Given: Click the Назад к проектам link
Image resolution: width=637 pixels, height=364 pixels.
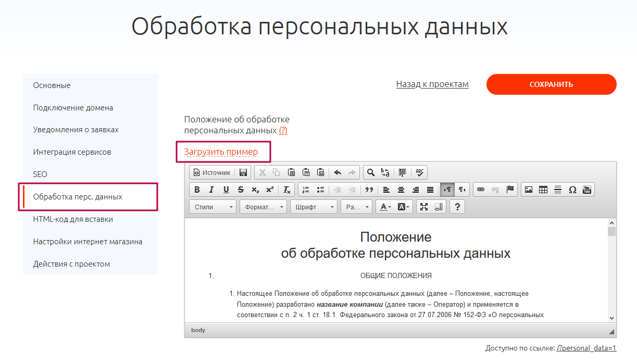Looking at the screenshot, I should tap(432, 84).
